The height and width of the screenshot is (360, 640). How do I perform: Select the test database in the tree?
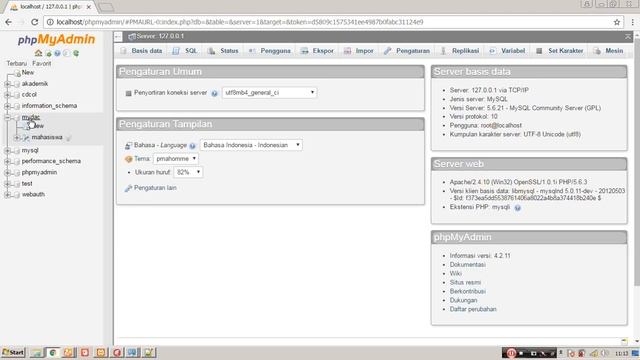point(27,184)
